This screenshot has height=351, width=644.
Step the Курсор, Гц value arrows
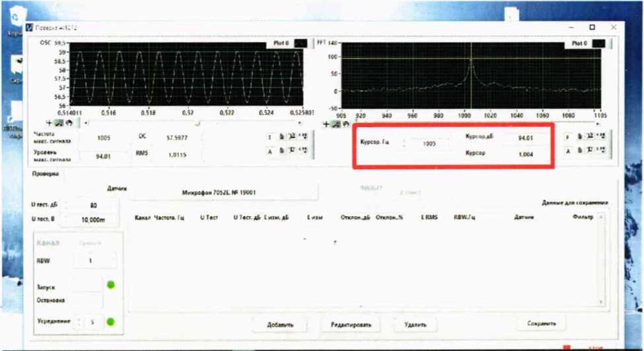[x=405, y=143]
